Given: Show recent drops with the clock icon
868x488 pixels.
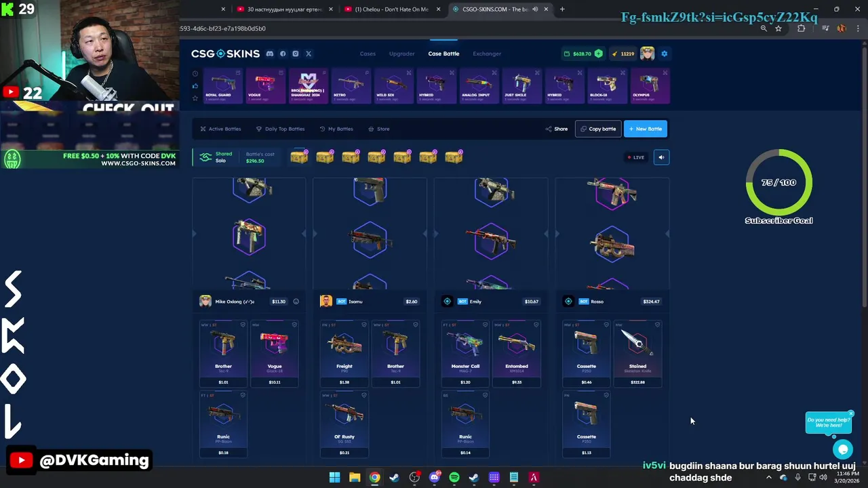Looking at the screenshot, I should coord(195,73).
